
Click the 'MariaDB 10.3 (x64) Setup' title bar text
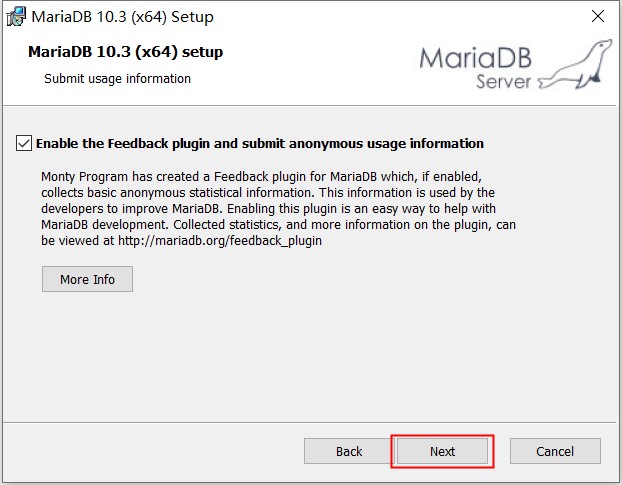click(x=124, y=17)
